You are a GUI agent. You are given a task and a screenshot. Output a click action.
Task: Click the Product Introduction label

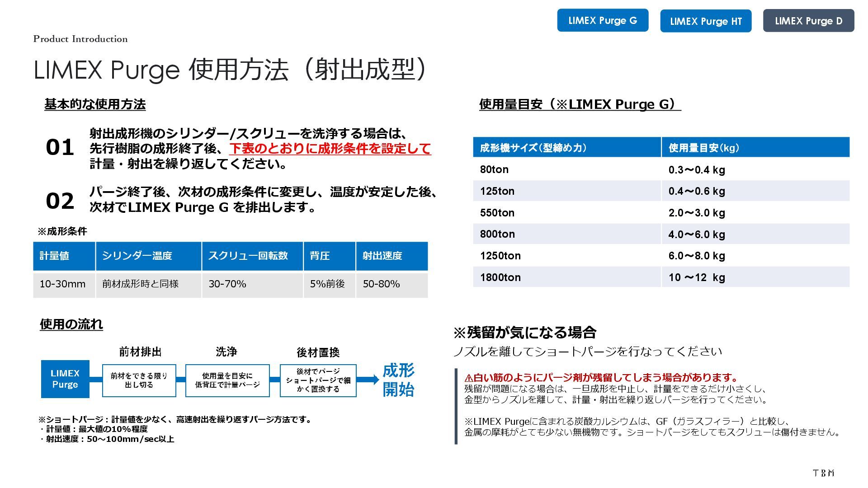80,39
